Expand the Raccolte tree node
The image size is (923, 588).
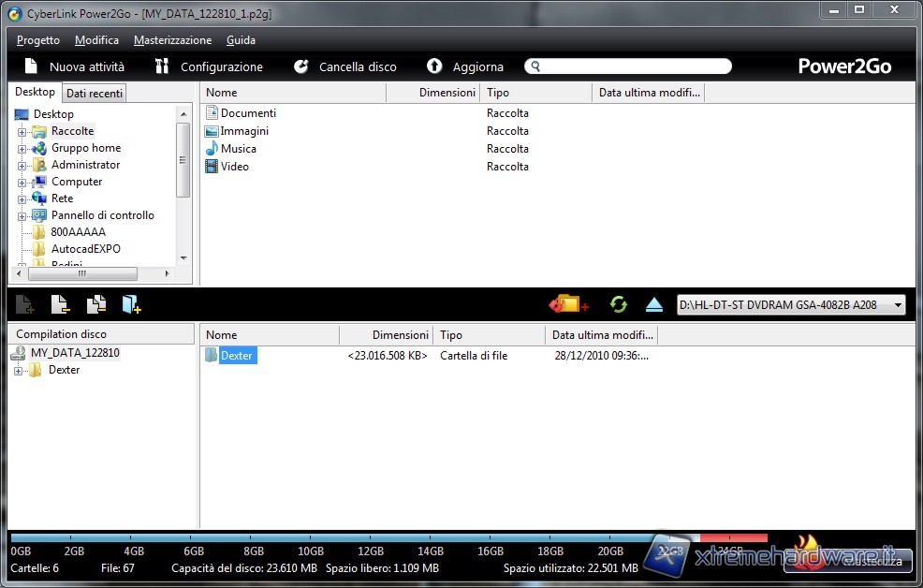click(x=22, y=132)
